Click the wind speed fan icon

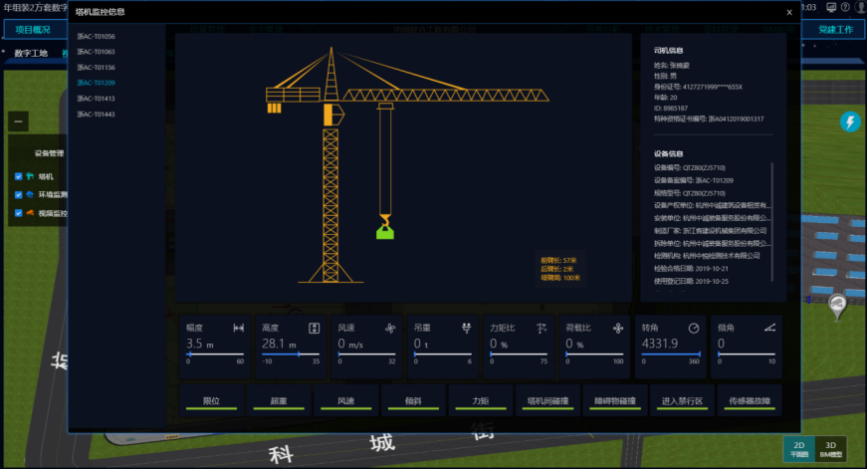coord(390,328)
